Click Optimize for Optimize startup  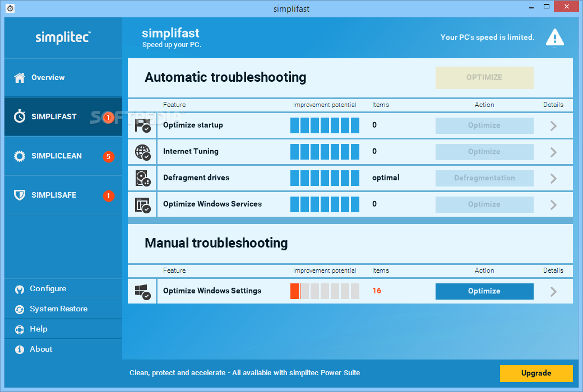pos(484,125)
